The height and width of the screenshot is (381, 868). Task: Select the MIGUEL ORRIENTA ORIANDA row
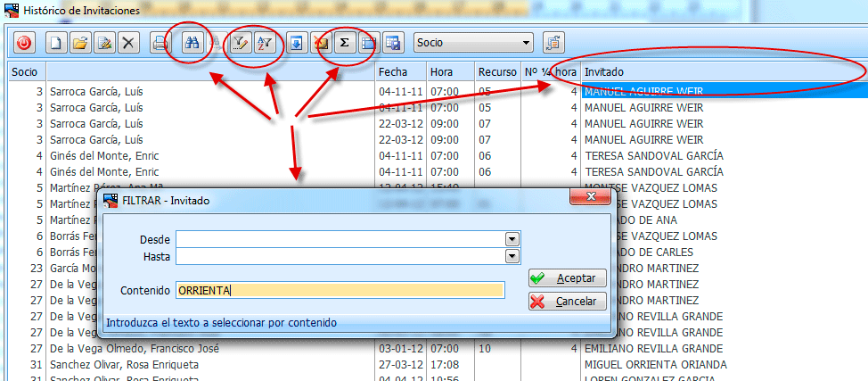coord(655,364)
